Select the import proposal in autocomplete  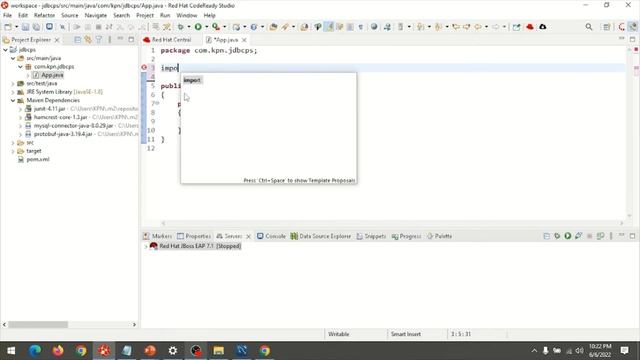pyautogui.click(x=192, y=80)
